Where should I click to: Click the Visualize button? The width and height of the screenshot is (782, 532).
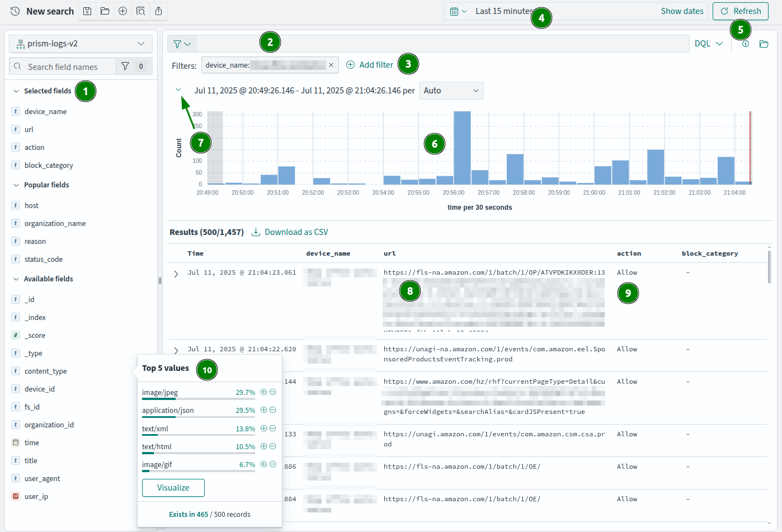pyautogui.click(x=173, y=488)
